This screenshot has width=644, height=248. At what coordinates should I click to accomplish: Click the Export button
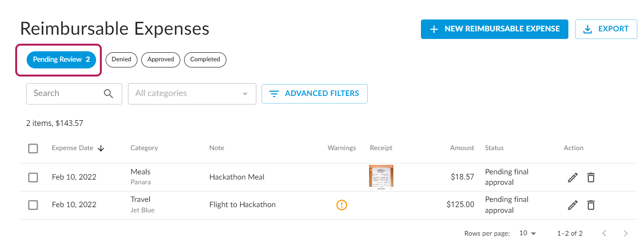pos(605,29)
